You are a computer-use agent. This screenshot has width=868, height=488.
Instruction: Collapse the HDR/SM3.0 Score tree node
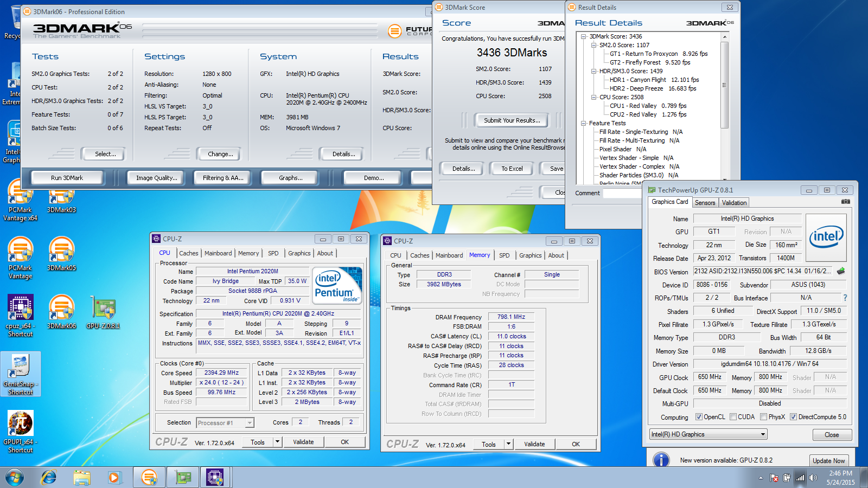tap(594, 71)
